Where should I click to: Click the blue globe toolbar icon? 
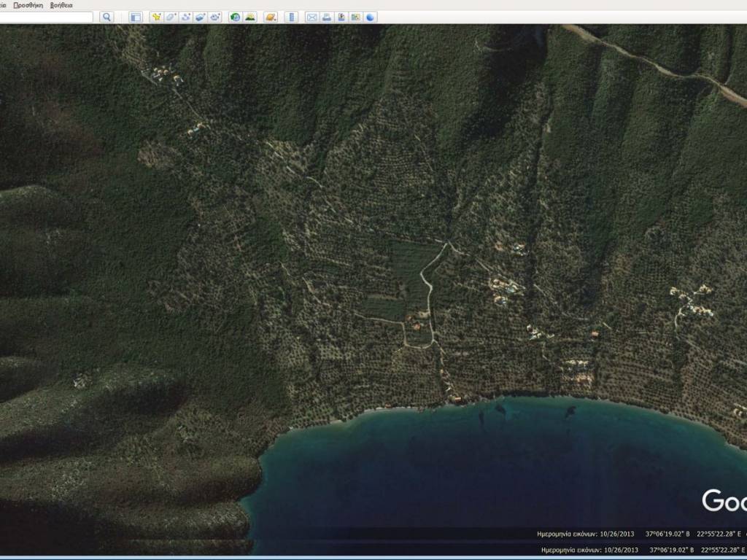click(371, 17)
